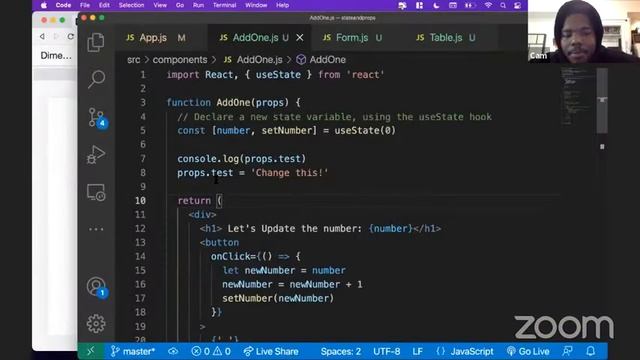Click components in the breadcrumb

point(180,60)
